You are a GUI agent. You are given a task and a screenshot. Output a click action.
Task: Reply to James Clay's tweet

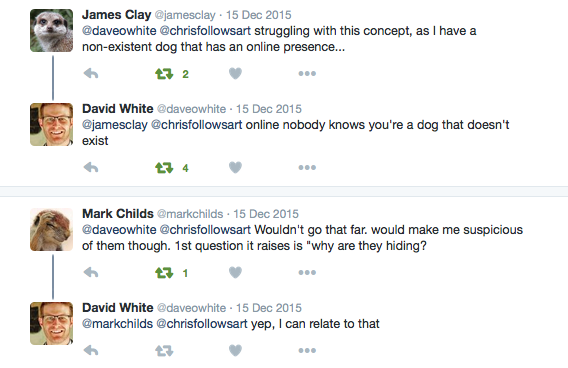91,74
